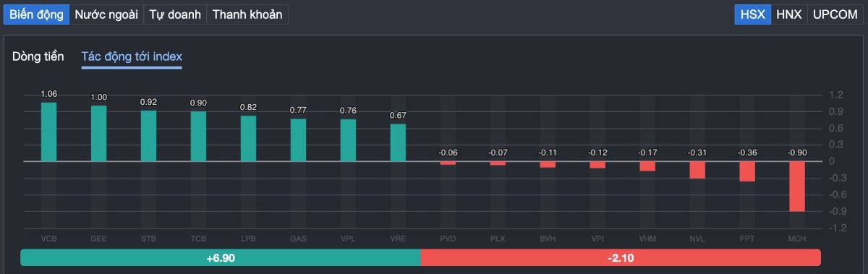
Task: Click the red NVL bar
Action: tap(697, 170)
